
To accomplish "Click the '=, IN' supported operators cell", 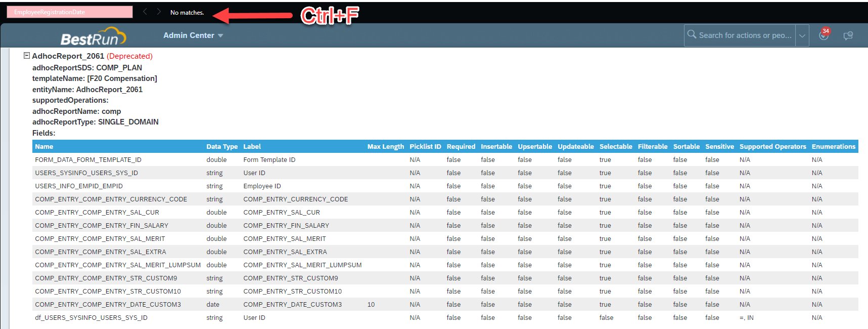I will pos(747,317).
